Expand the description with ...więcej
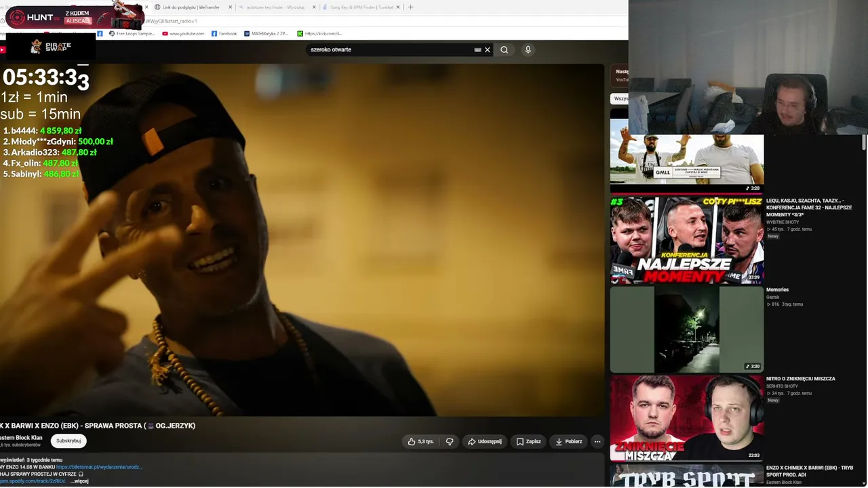Image resolution: width=868 pixels, height=488 pixels. (x=79, y=481)
